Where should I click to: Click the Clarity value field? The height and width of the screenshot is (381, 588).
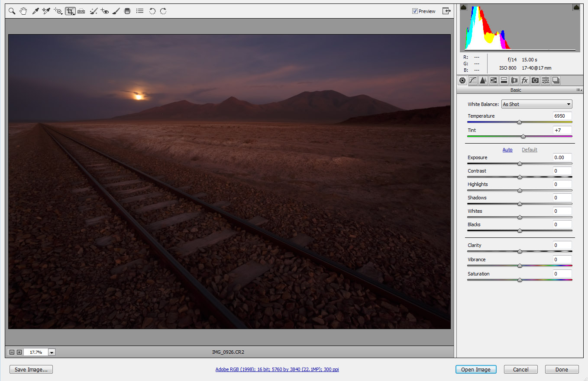562,245
